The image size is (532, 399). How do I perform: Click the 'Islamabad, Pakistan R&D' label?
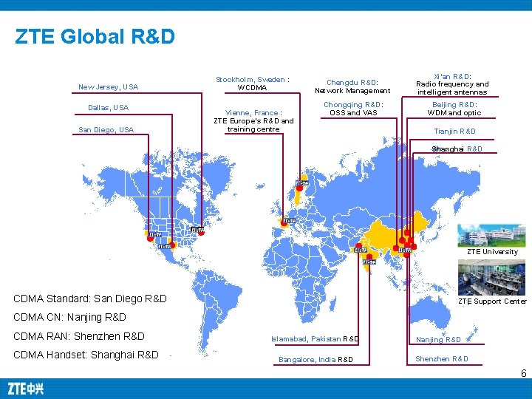pyautogui.click(x=315, y=339)
